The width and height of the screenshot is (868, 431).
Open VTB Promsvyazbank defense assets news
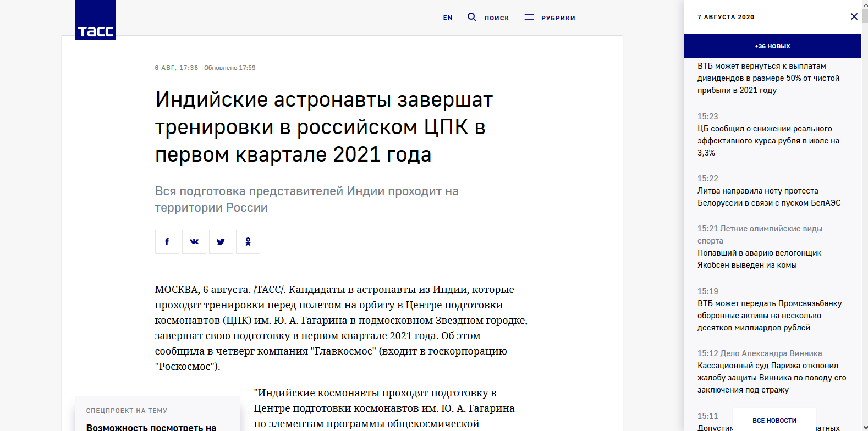click(770, 316)
